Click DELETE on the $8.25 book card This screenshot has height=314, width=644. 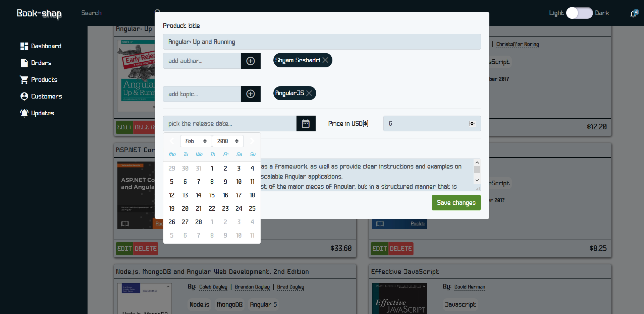(401, 249)
